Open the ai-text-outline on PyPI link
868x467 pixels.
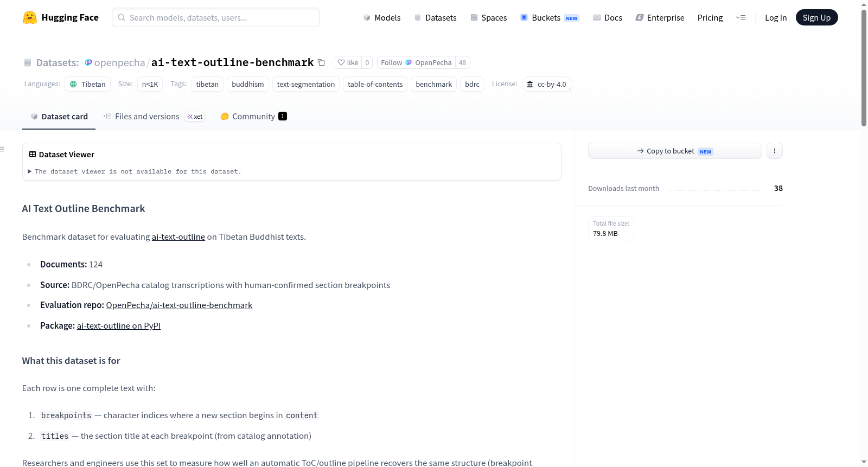[119, 325]
